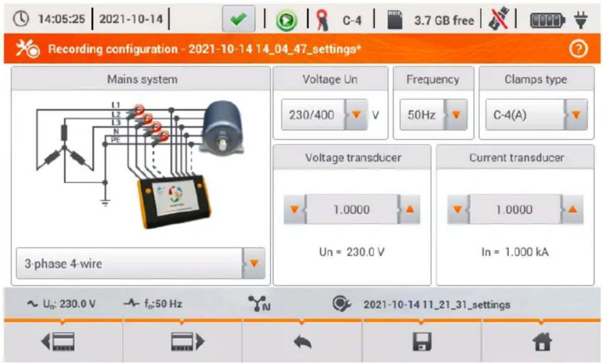
Task: Click the Un voltage waveform icon
Action: 33,305
